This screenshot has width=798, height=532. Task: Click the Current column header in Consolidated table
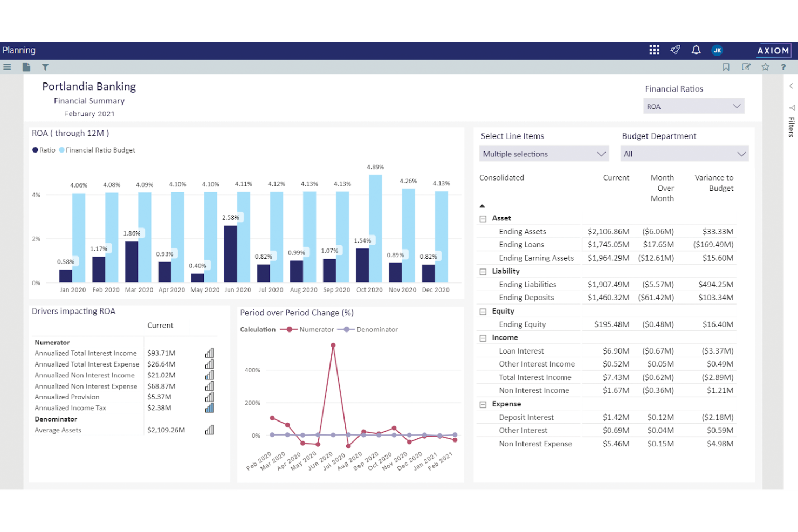click(x=616, y=177)
